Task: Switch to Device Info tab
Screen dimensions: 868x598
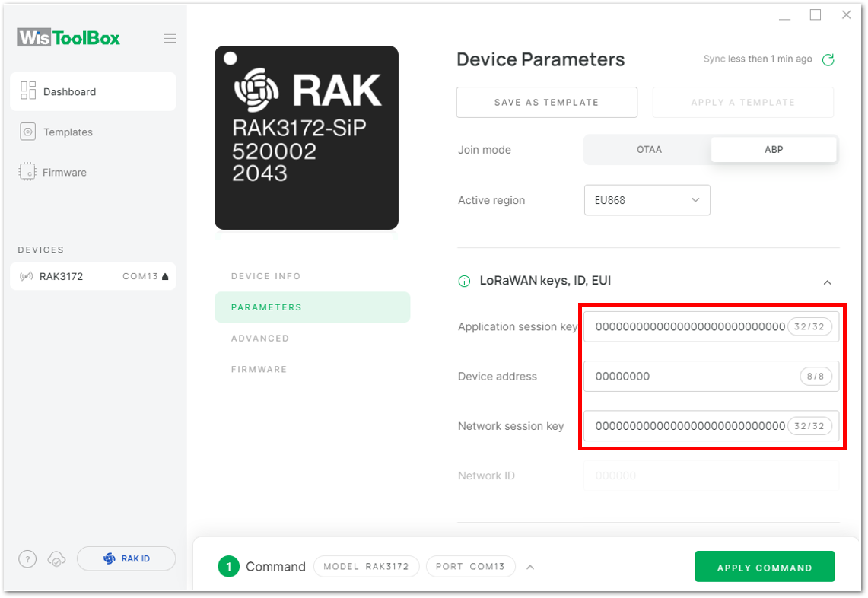Action: point(265,276)
